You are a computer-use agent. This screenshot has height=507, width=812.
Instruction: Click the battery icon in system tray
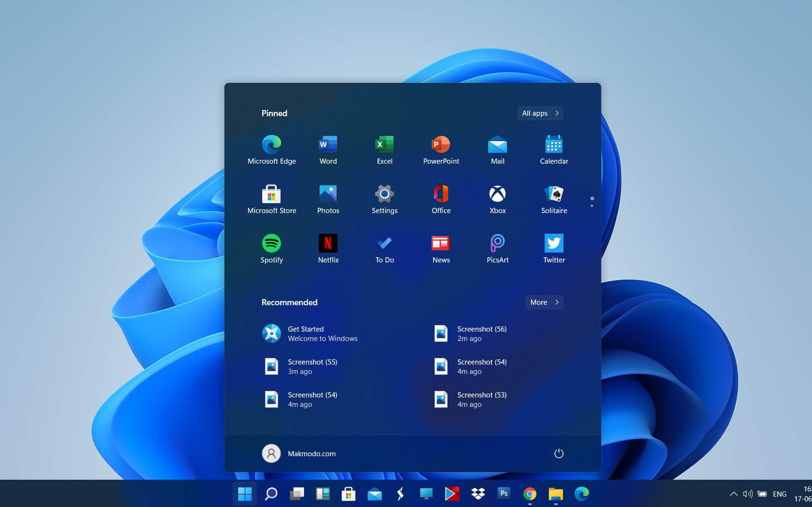click(x=762, y=494)
